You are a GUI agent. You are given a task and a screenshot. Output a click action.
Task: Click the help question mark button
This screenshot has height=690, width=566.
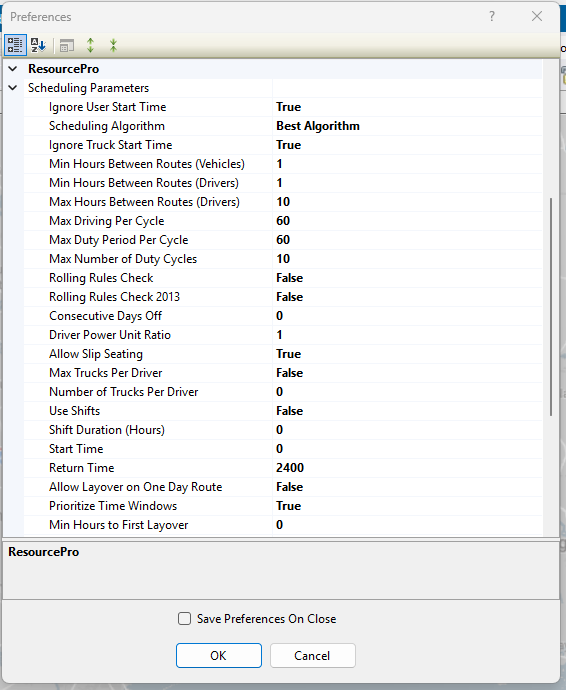click(492, 17)
